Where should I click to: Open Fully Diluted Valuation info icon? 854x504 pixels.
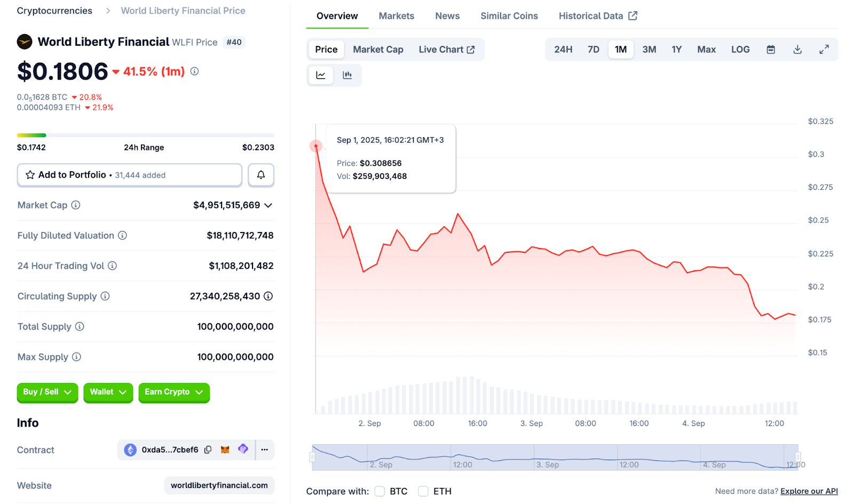tap(122, 235)
